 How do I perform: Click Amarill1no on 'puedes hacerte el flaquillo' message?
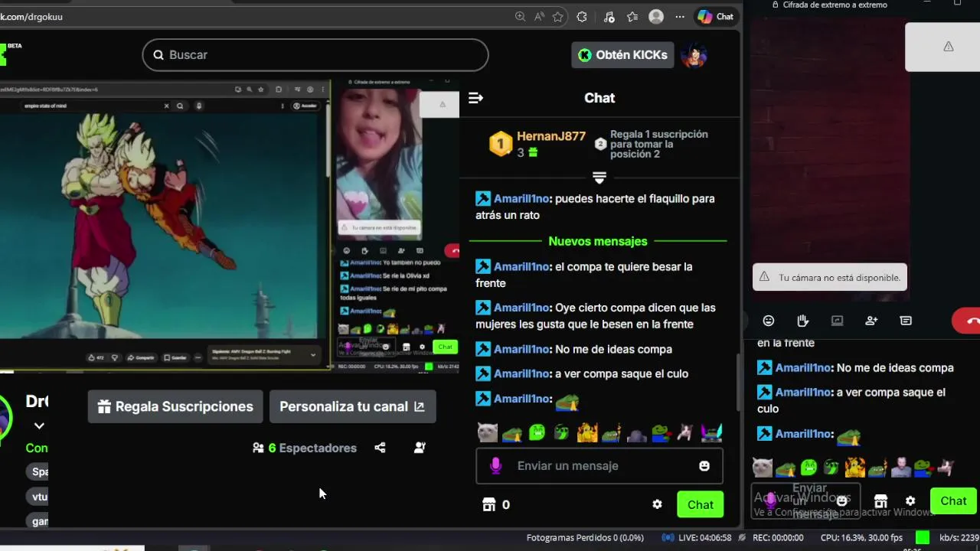click(523, 198)
